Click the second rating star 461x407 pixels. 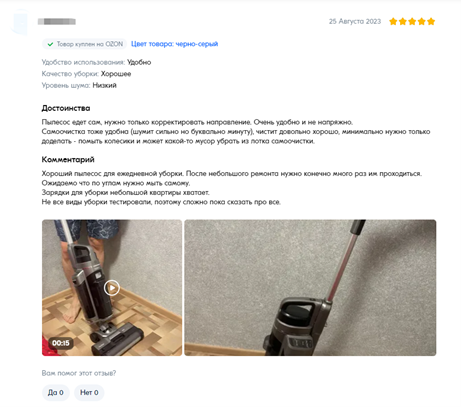pyautogui.click(x=403, y=22)
